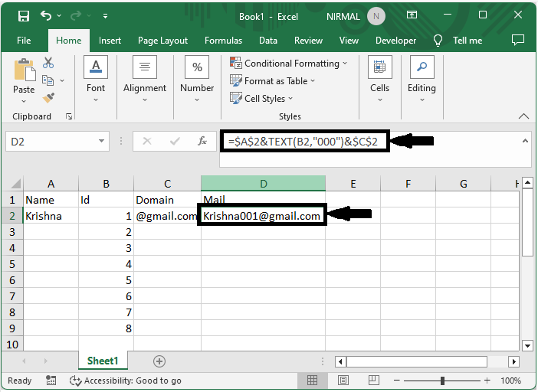This screenshot has width=538, height=392.
Task: Click the Select All corner triangle
Action: pos(15,183)
